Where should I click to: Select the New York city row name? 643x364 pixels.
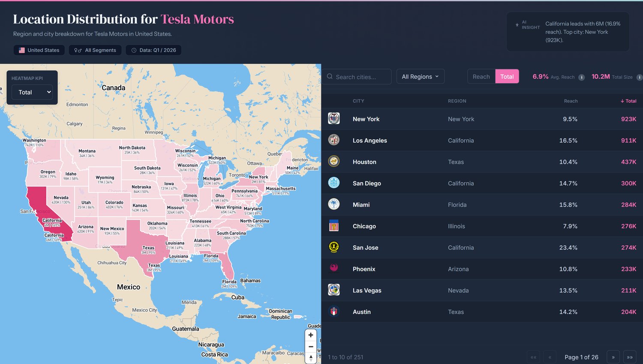point(366,119)
